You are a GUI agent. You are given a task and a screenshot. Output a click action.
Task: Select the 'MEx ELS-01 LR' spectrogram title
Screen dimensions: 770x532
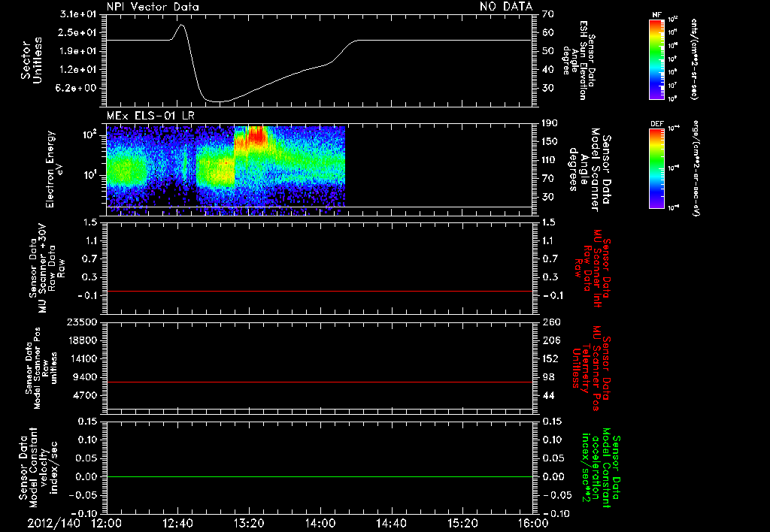tap(150, 116)
